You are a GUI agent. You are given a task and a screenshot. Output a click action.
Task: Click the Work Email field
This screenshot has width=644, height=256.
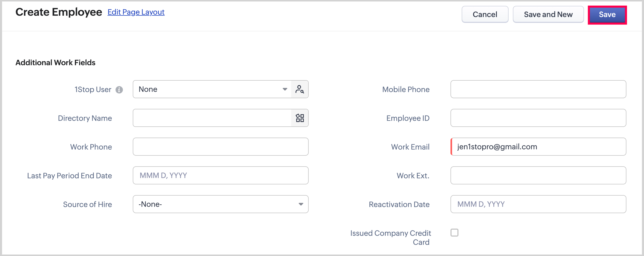[538, 147]
